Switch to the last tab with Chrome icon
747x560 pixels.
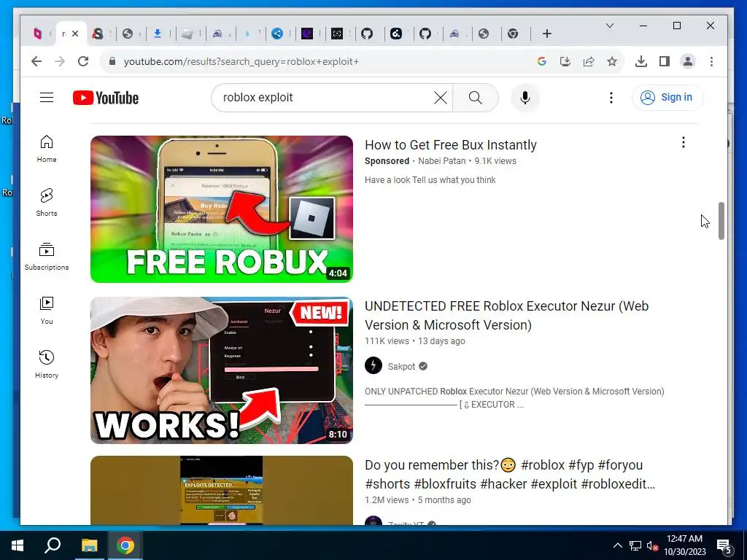[513, 34]
